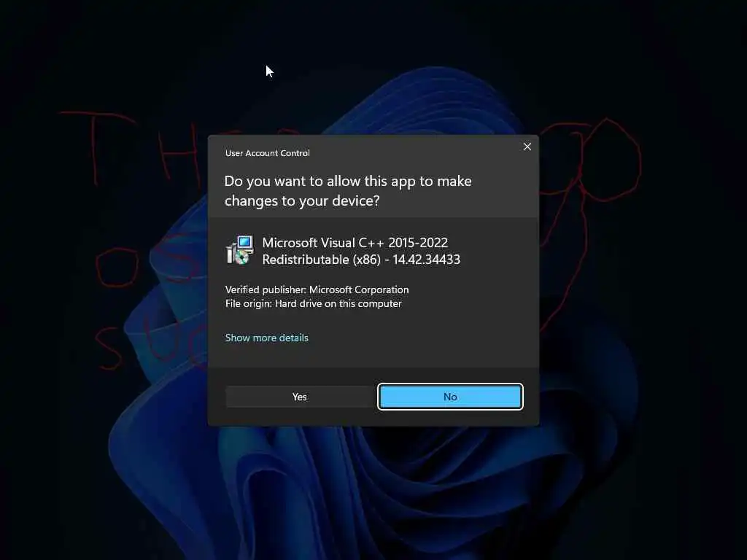Image resolution: width=747 pixels, height=560 pixels.
Task: Click the 'User Account Control' title text
Action: point(267,153)
